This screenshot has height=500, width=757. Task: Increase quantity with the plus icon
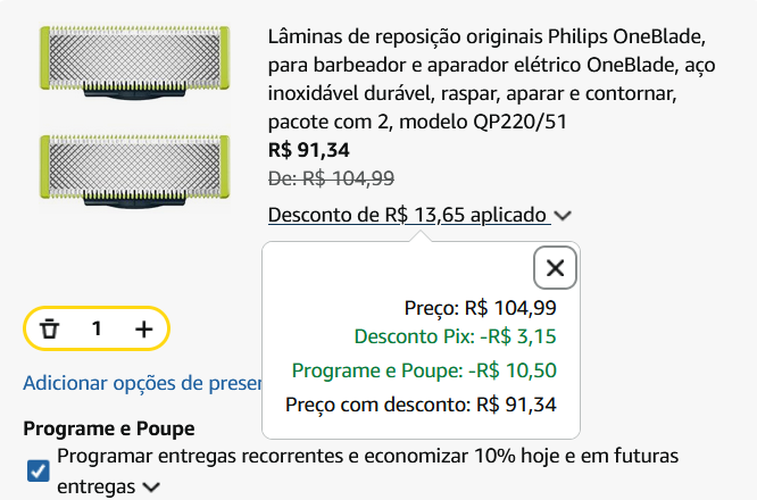(x=144, y=328)
